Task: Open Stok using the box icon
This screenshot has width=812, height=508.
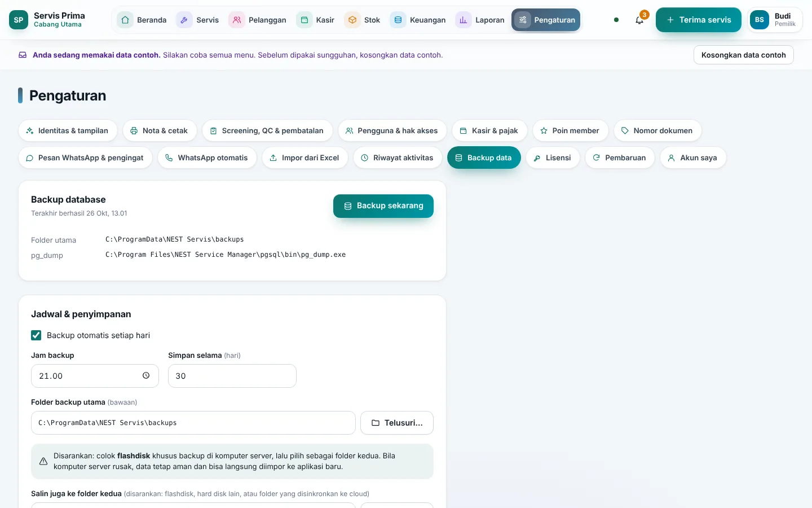Action: pos(352,20)
